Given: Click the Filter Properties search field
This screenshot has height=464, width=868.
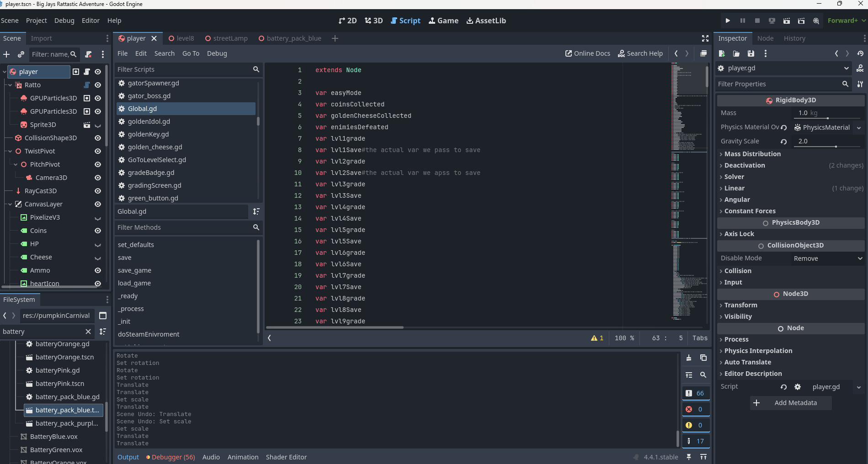Looking at the screenshot, I should click(783, 84).
